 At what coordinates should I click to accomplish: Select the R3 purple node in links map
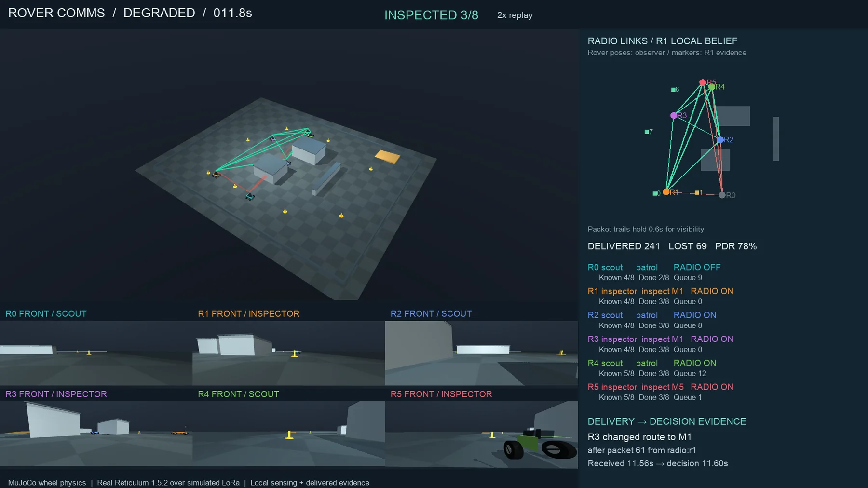tap(674, 115)
